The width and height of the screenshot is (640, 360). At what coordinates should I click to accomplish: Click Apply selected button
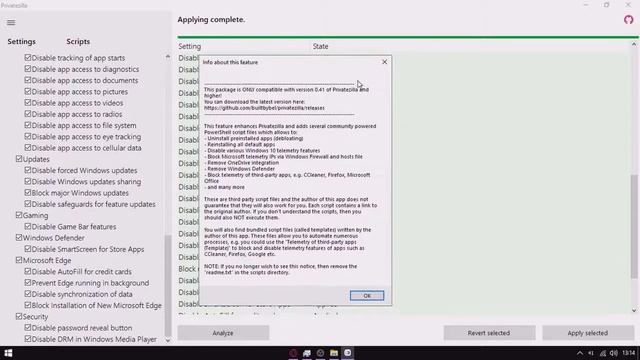pos(588,333)
